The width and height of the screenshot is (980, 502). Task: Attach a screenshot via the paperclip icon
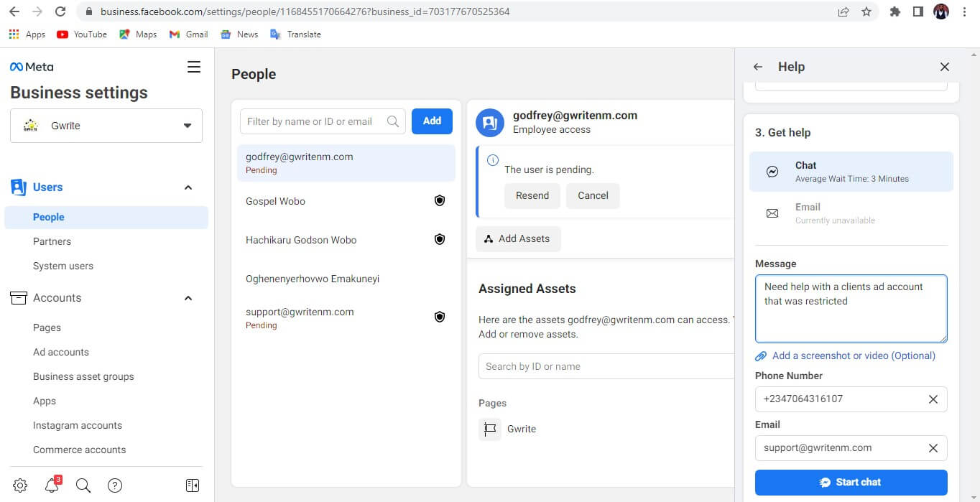click(761, 355)
